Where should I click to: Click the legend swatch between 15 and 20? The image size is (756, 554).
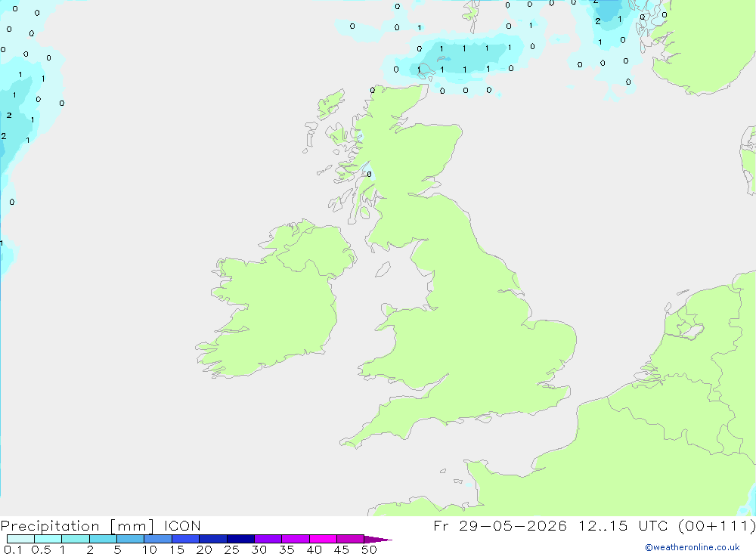(186, 539)
